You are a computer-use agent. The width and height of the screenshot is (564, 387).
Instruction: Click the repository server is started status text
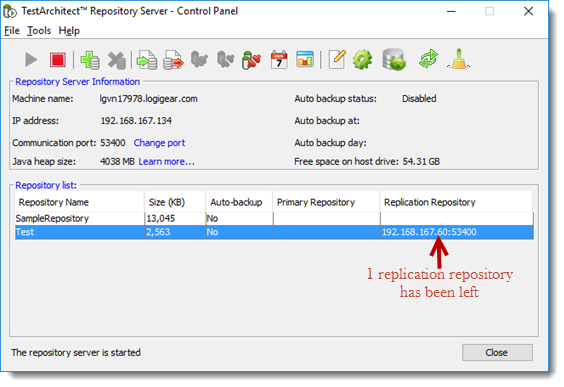pos(76,352)
